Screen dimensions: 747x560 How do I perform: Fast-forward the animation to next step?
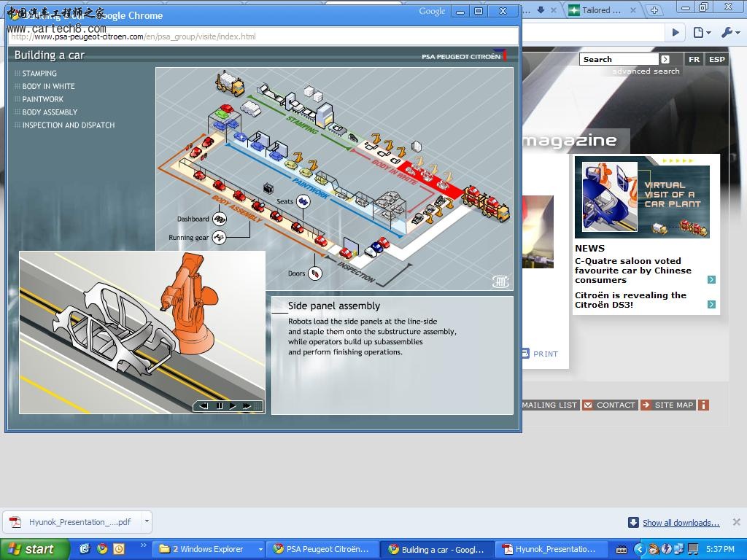(x=247, y=406)
